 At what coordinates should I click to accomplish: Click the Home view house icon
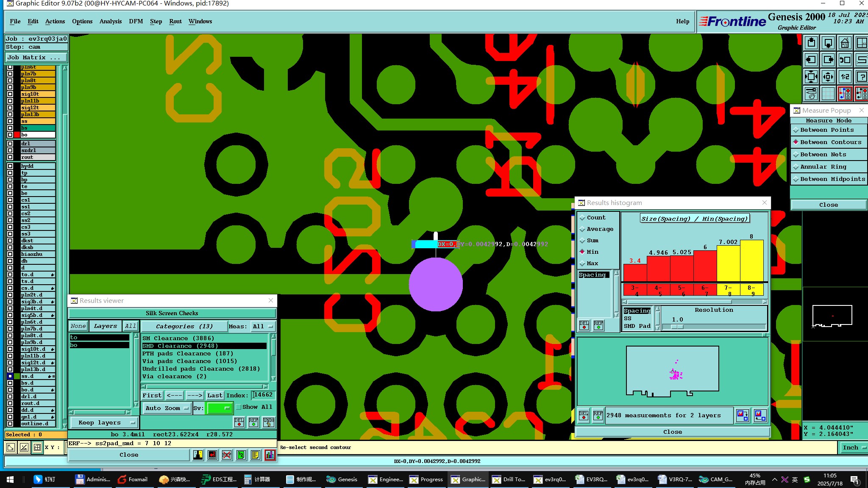(x=845, y=43)
